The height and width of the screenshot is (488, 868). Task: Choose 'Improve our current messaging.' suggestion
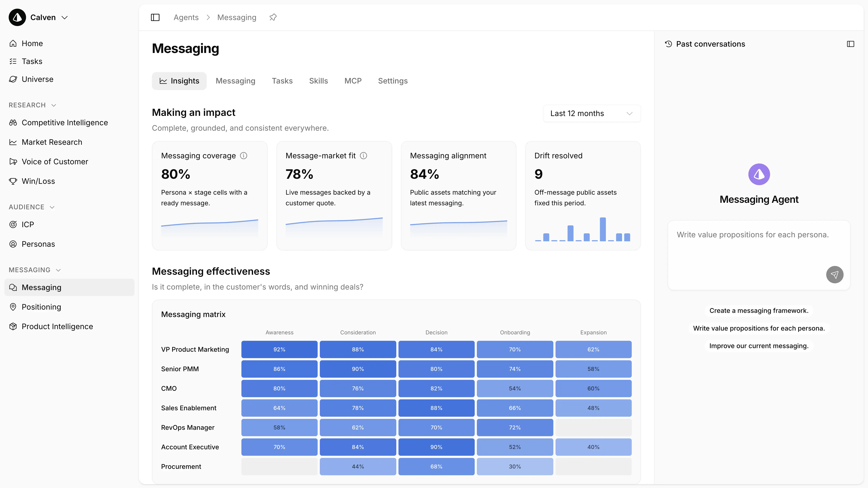click(759, 346)
